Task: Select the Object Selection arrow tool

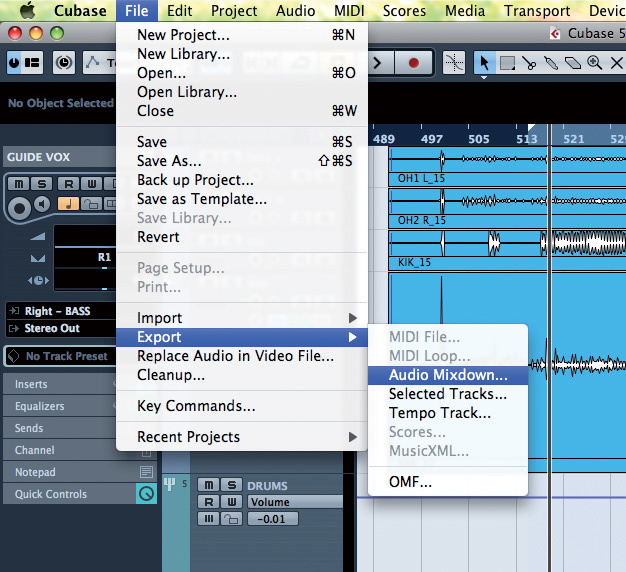Action: [485, 63]
